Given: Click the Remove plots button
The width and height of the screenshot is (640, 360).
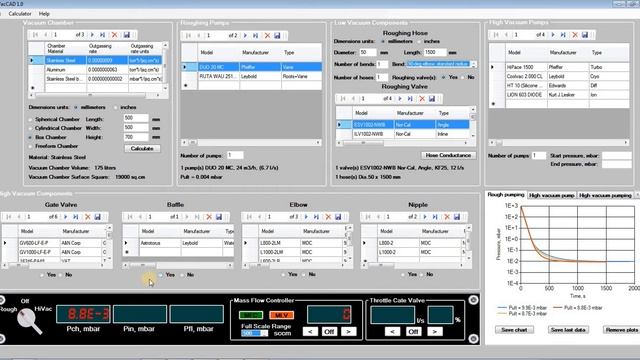Looking at the screenshot, I should (x=622, y=330).
